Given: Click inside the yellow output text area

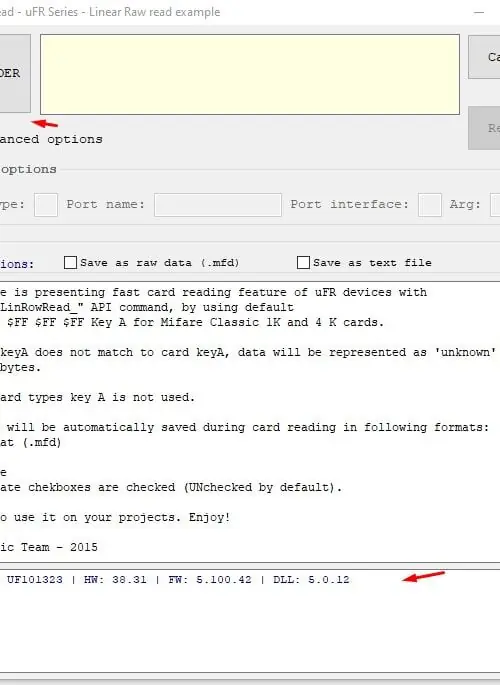Looking at the screenshot, I should click(250, 74).
